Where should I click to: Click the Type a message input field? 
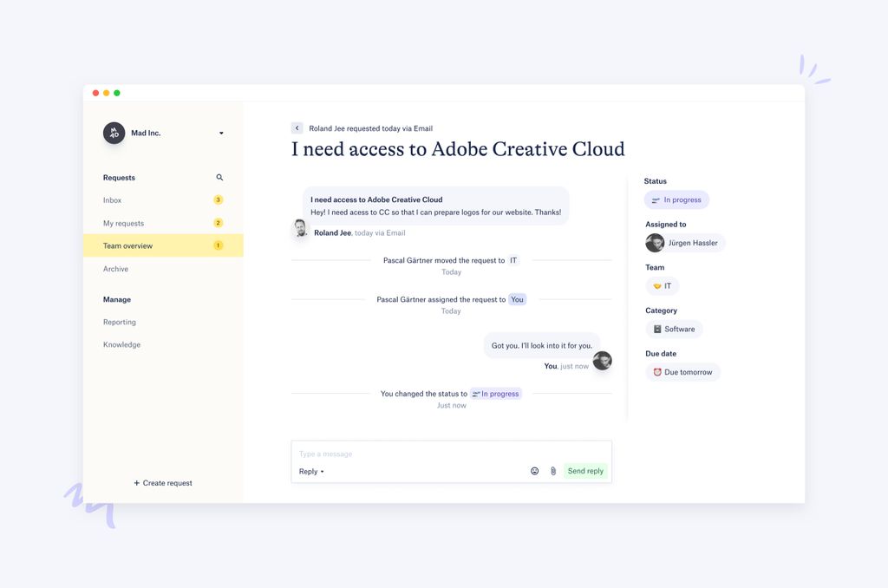coord(390,454)
